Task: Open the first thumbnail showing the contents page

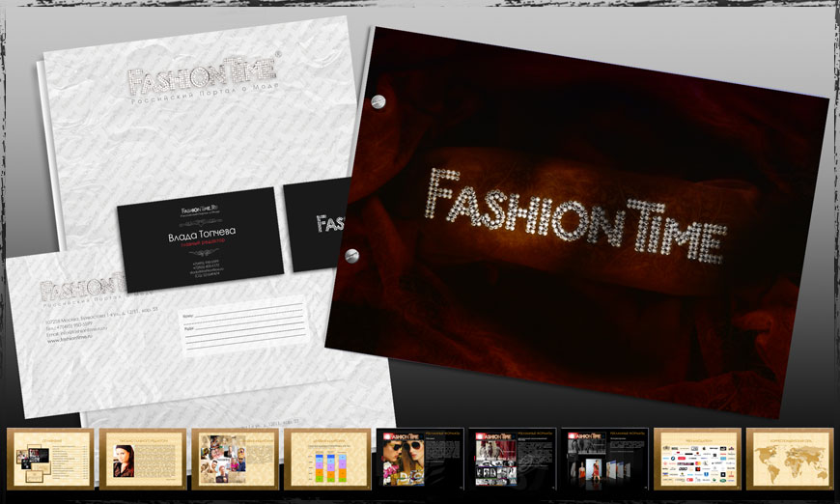Action: [50, 459]
